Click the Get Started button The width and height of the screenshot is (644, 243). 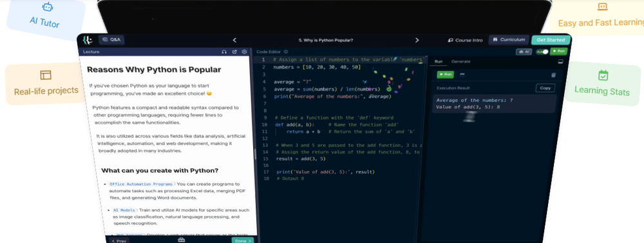pos(551,40)
